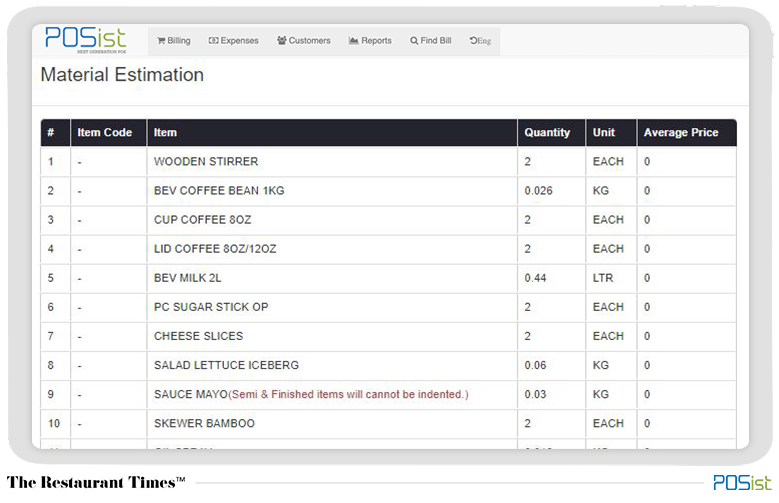Click EACH unit in WOODEN STIRRER row
The image size is (779, 503).
[608, 162]
